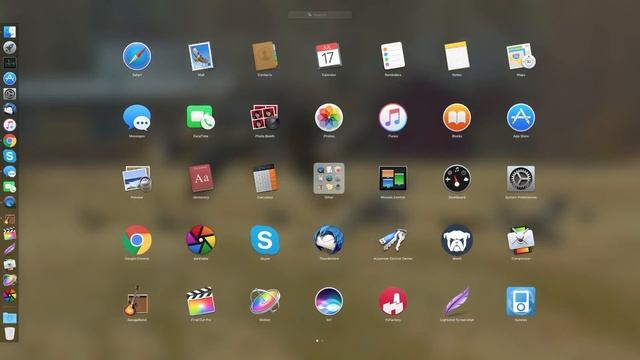Launch the Reminders app
Viewport: 640px width, 360px height.
(x=393, y=56)
